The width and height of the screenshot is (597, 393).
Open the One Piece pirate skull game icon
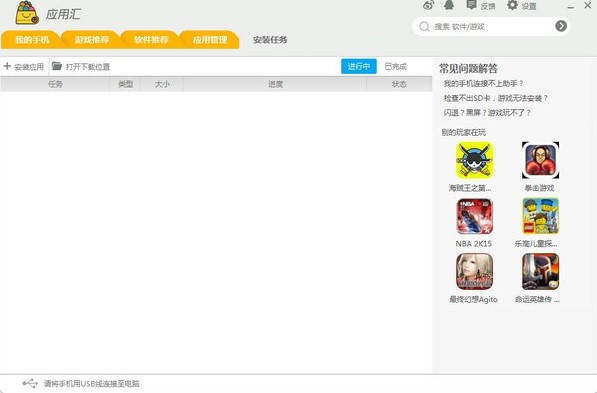coord(474,160)
